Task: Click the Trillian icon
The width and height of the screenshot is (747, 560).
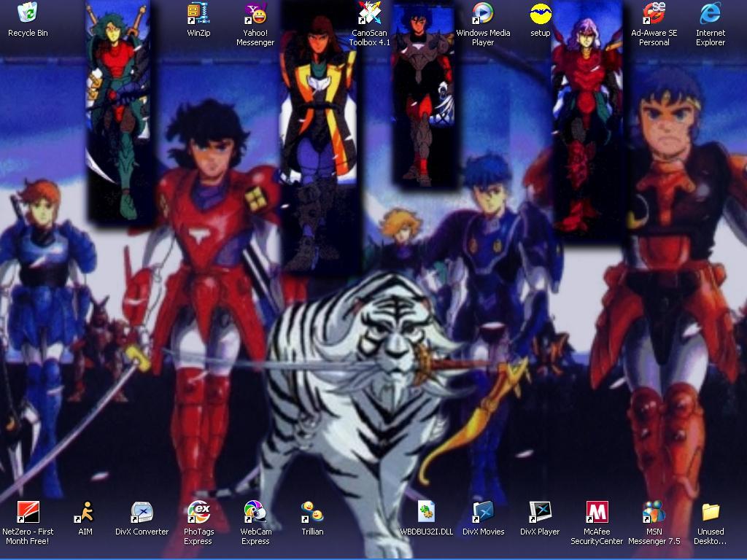Action: (x=312, y=512)
